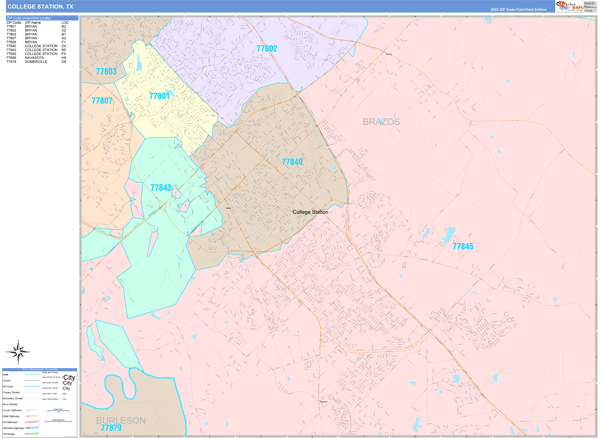This screenshot has height=438, width=600.
Task: Click the stacked City labels in legend
Action: pyautogui.click(x=68, y=382)
